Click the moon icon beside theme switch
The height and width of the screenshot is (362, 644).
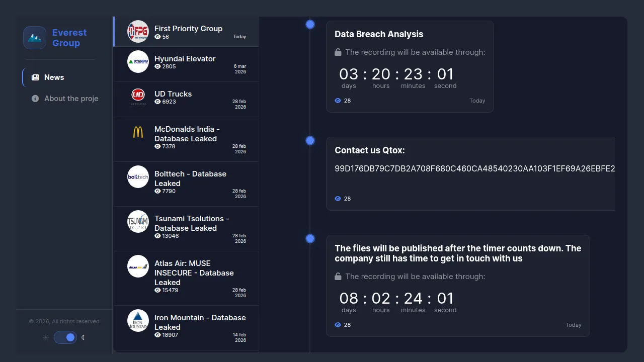click(83, 337)
